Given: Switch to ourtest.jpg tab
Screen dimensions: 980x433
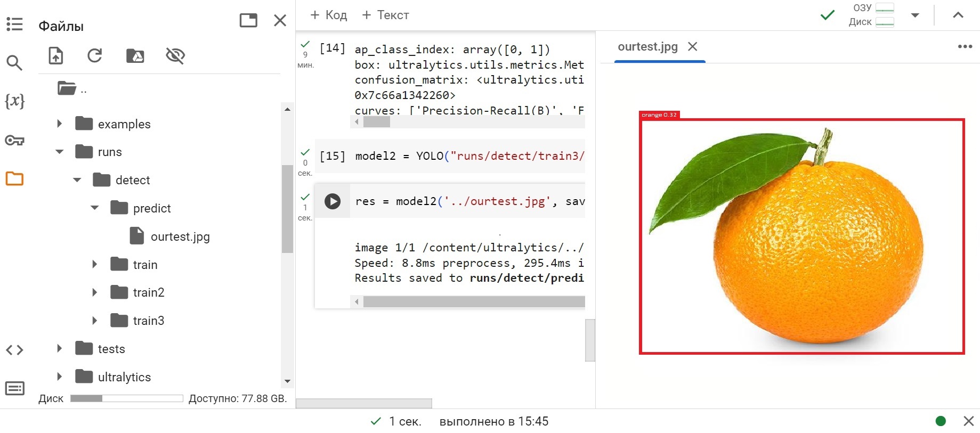Looking at the screenshot, I should tap(647, 47).
